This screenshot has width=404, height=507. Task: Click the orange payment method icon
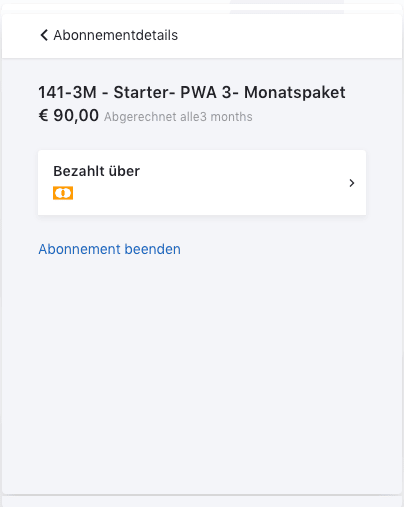[63, 193]
